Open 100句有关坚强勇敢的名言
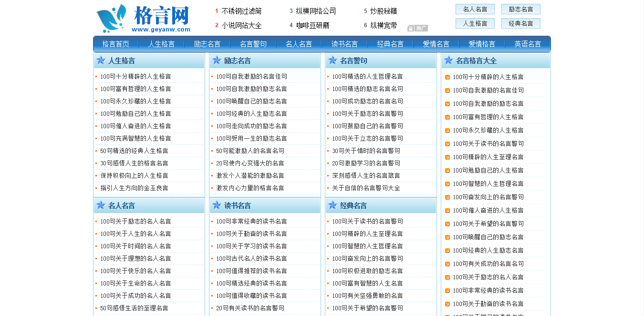 (x=367, y=296)
